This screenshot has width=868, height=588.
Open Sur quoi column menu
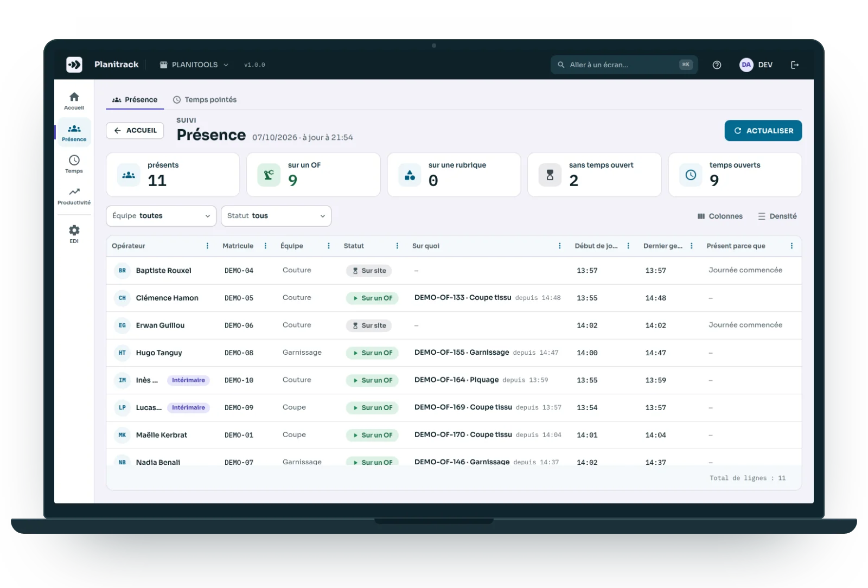[x=560, y=246]
